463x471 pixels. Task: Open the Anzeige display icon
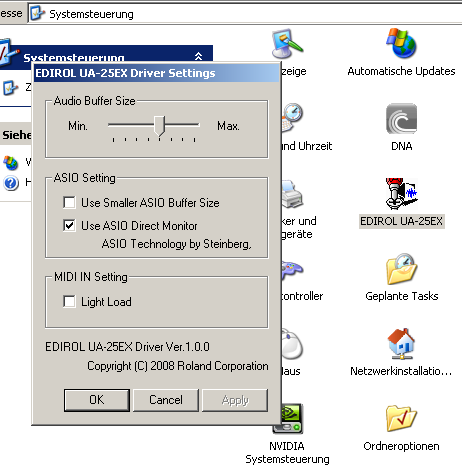[287, 44]
